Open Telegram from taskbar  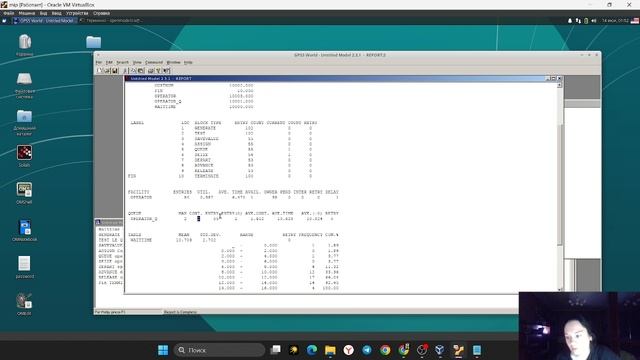click(x=367, y=350)
